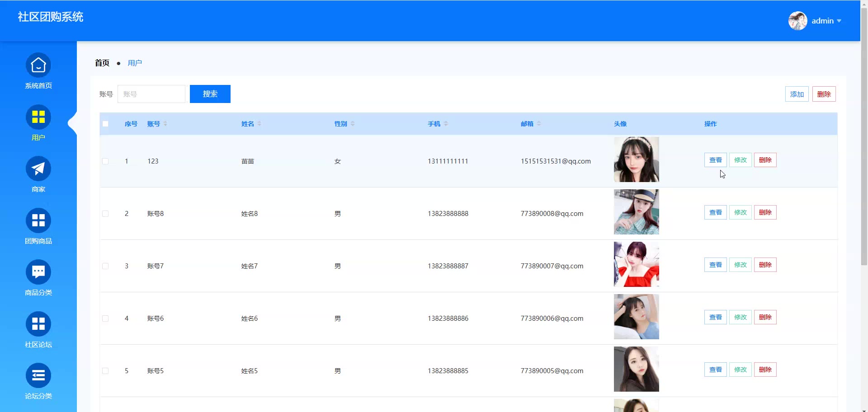Sort the table by 手机 column
The height and width of the screenshot is (412, 868).
pyautogui.click(x=446, y=124)
